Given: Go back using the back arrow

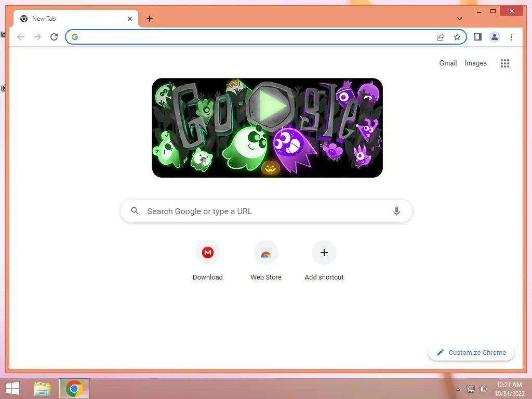Looking at the screenshot, I should tap(21, 37).
